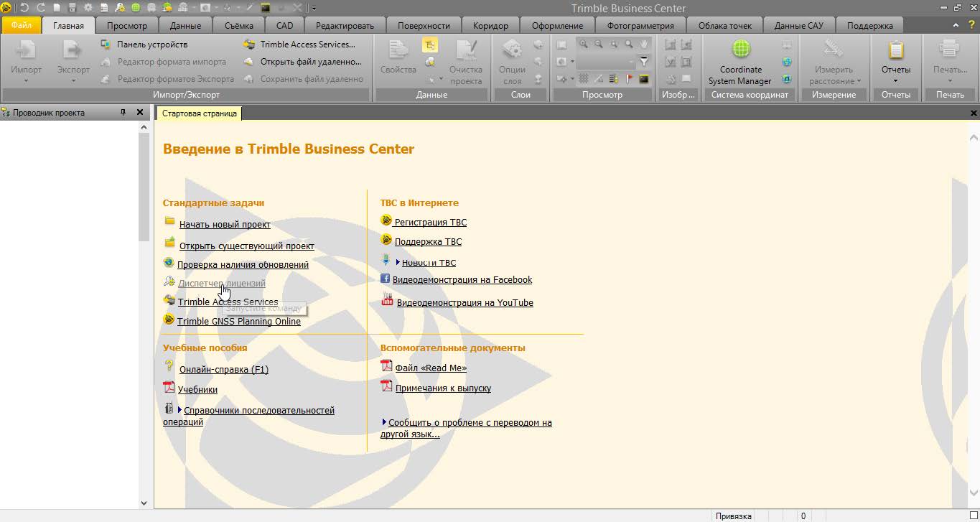Click the command console icon in the title bar
Image resolution: width=980 pixels, height=522 pixels.
pyautogui.click(x=265, y=8)
